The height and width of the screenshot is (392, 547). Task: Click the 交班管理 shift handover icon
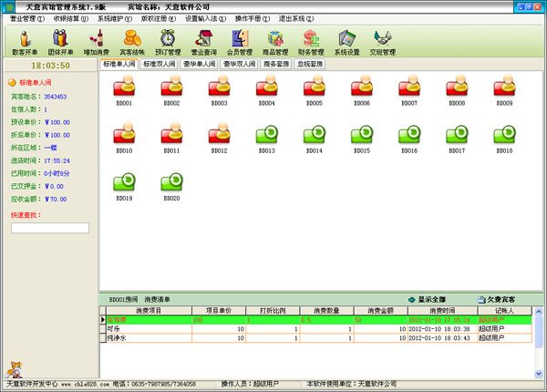coord(383,42)
